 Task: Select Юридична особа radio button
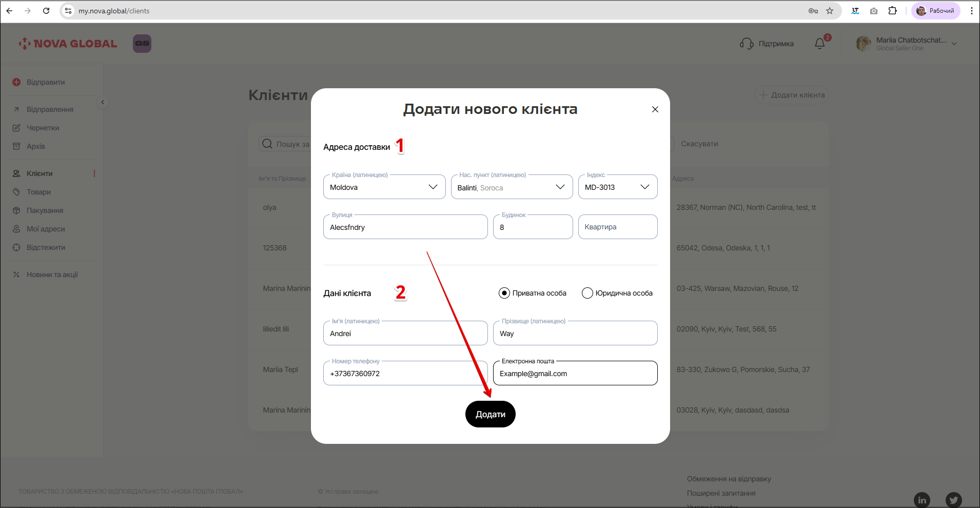587,293
